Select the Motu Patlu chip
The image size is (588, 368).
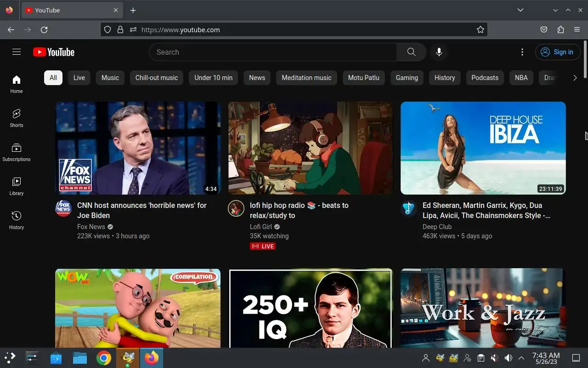click(364, 78)
